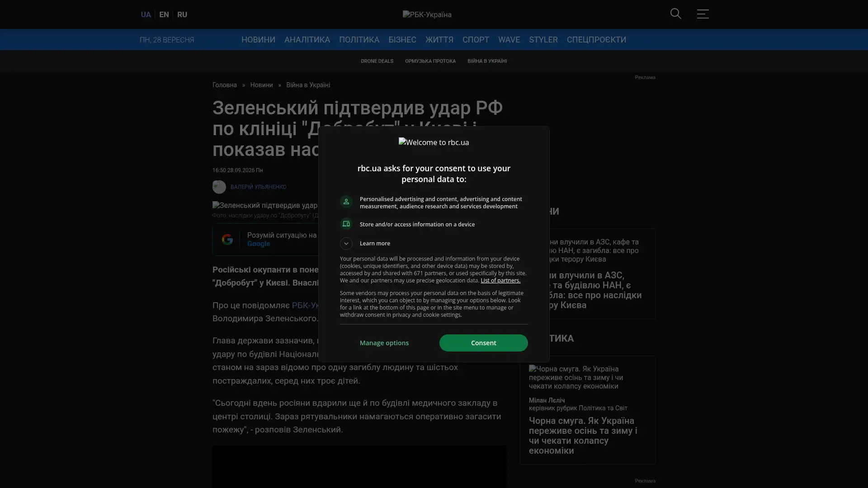
Task: Go to the WAVE section
Action: [509, 40]
